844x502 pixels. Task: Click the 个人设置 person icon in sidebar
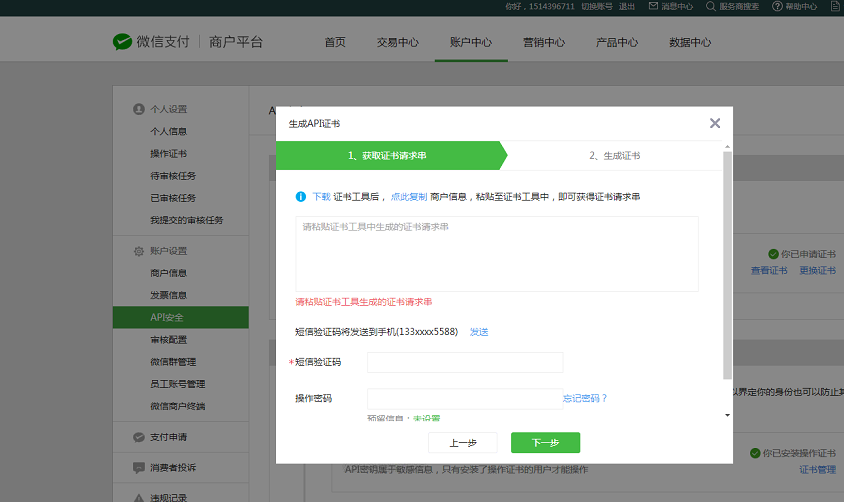click(139, 109)
